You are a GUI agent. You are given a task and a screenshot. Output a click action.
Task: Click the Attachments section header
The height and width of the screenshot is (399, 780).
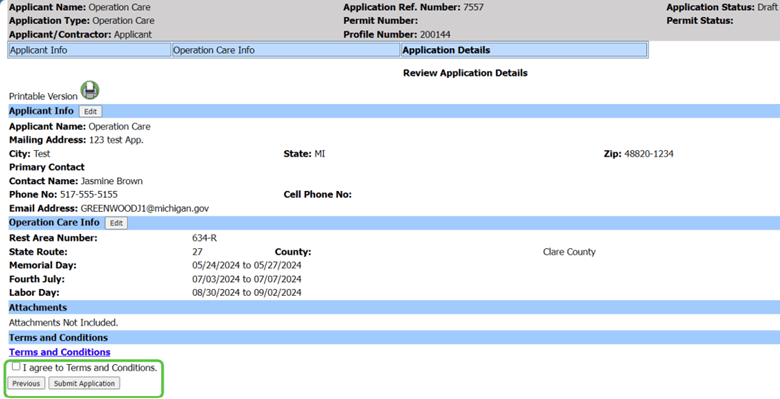click(394, 307)
